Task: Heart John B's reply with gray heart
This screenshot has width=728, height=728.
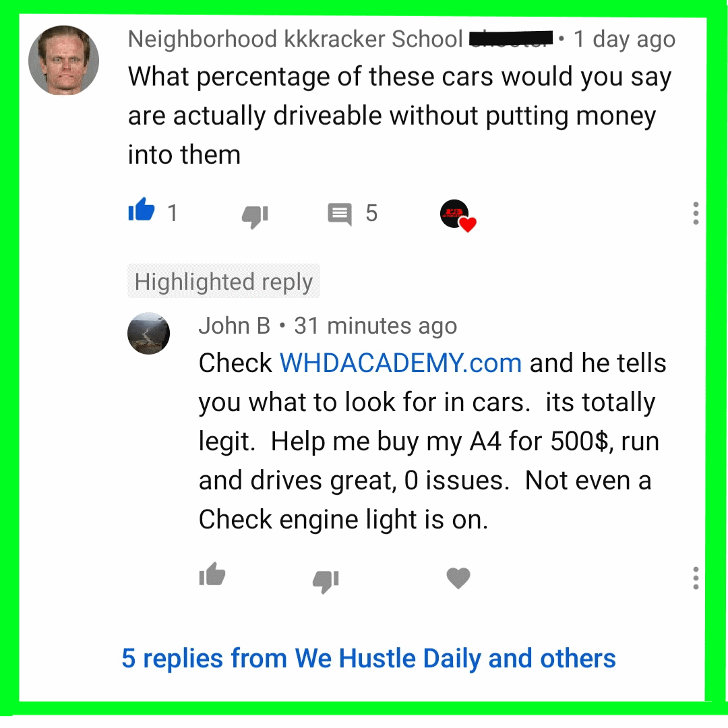Action: [458, 578]
